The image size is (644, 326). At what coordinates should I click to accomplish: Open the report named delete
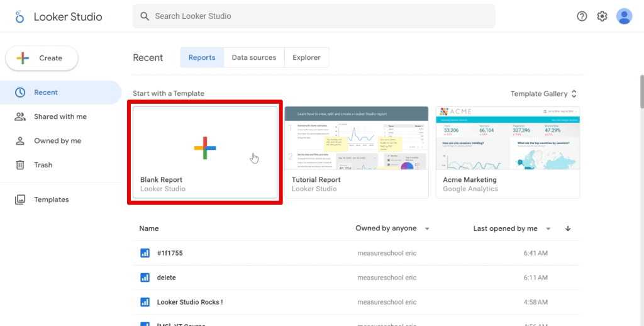(166, 278)
